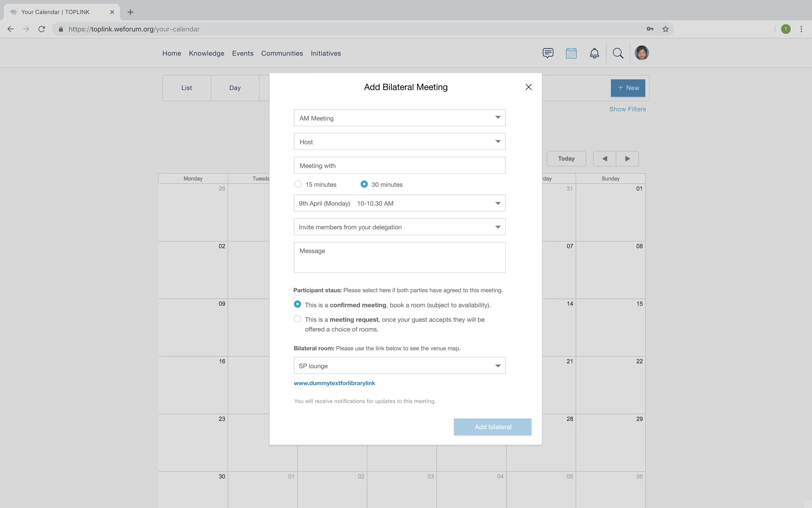
Task: Open the user profile avatar
Action: [641, 53]
